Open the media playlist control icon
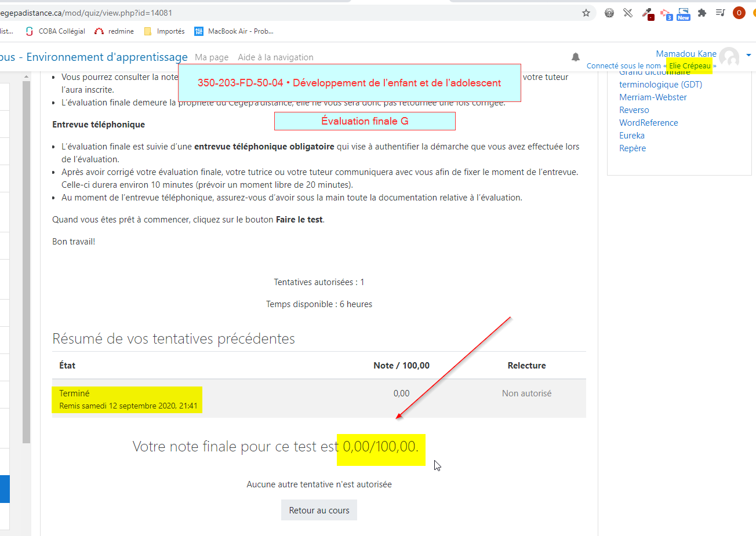This screenshot has height=536, width=756. 720,13
